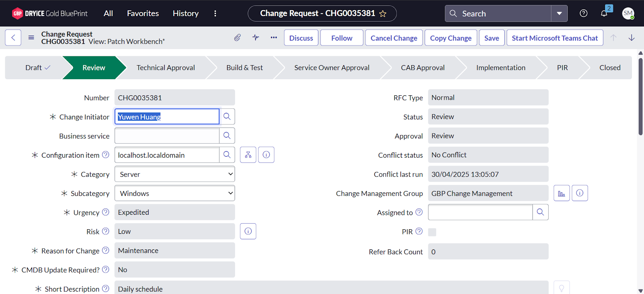644x294 pixels.
Task: Click the vertical page scrollbar
Action: click(x=640, y=97)
